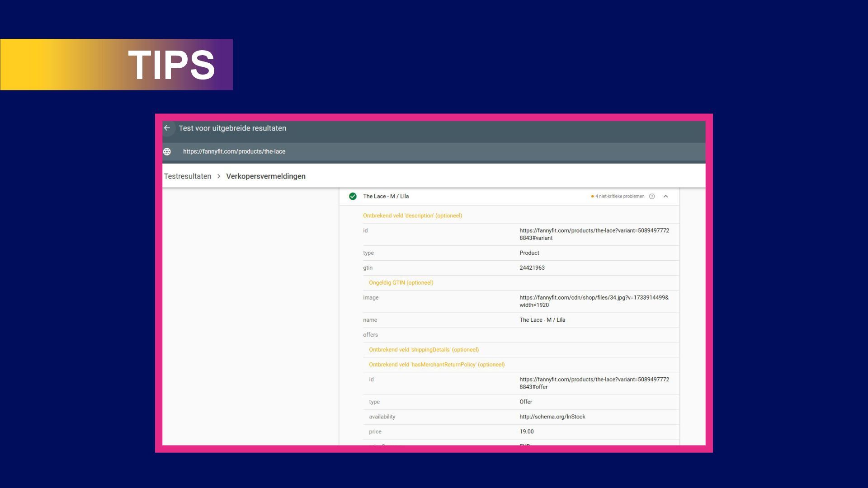Screen dimensions: 868x488
Task: Click the globe icon beside URL
Action: tap(167, 152)
